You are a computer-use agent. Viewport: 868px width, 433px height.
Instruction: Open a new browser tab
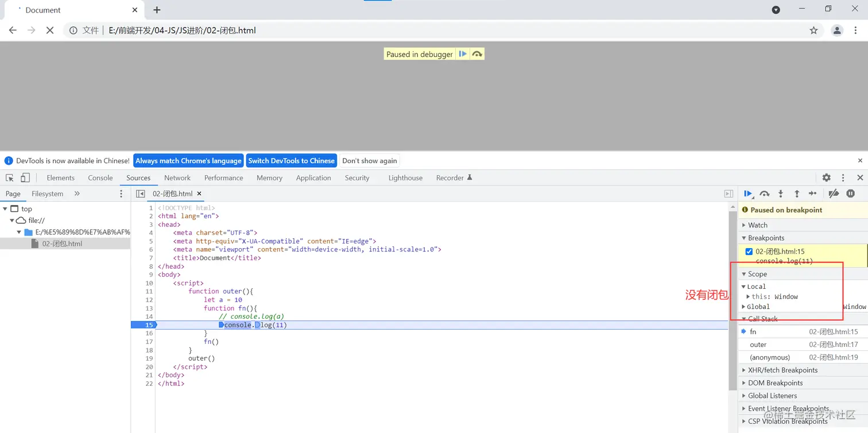[x=157, y=10]
